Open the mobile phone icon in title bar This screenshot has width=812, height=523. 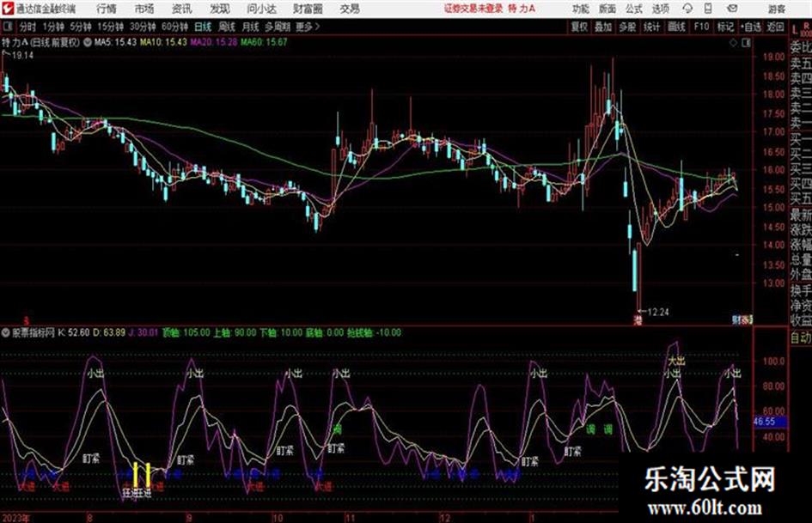[x=708, y=9]
